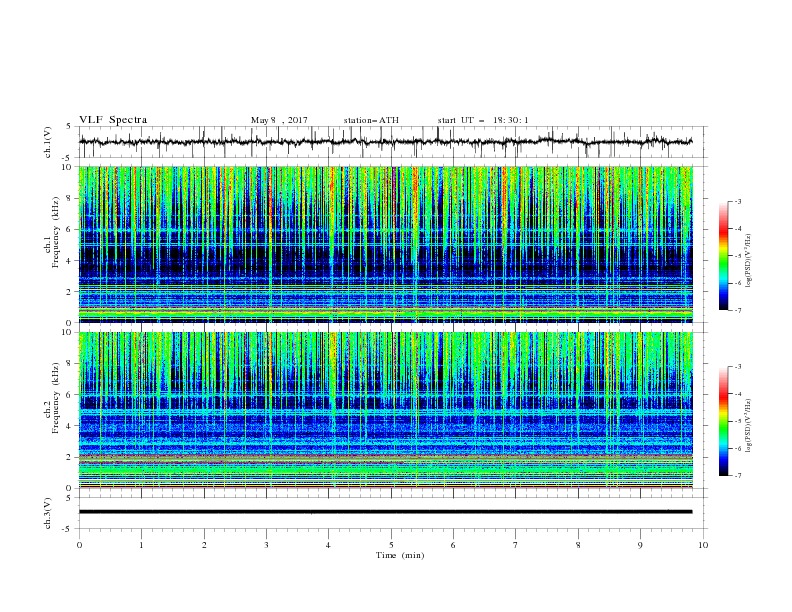Click the upper colorbar log(PSD) label

point(748,261)
